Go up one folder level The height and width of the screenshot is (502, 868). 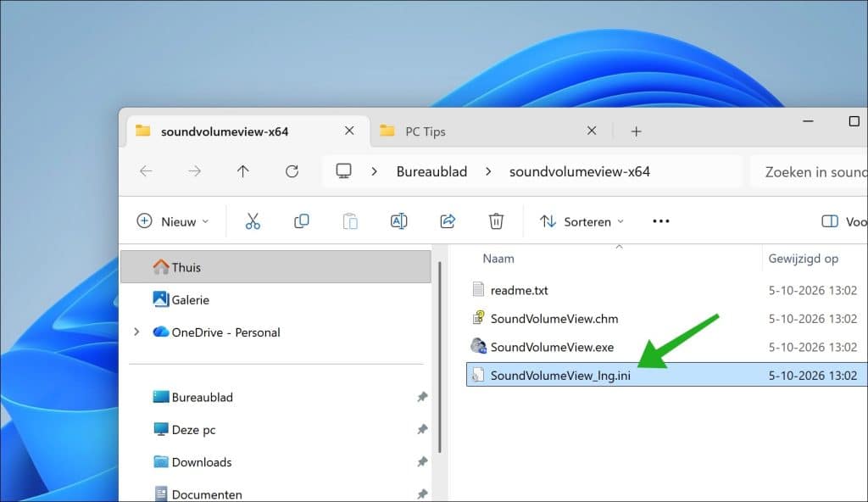243,171
